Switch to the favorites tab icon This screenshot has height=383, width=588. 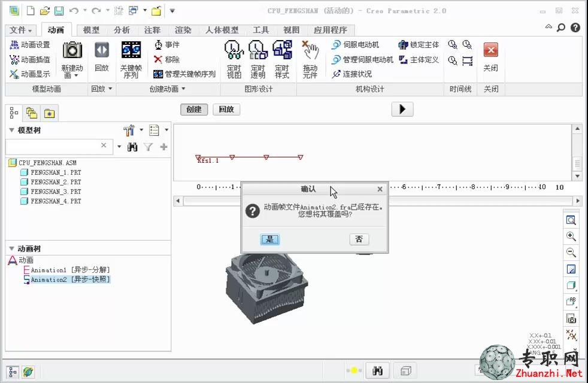point(49,113)
